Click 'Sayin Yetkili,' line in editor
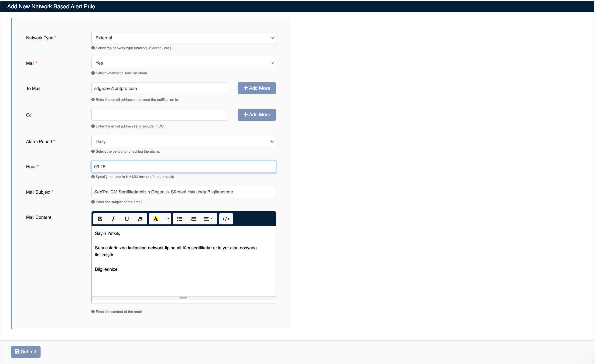The width and height of the screenshot is (595, 364). (107, 233)
